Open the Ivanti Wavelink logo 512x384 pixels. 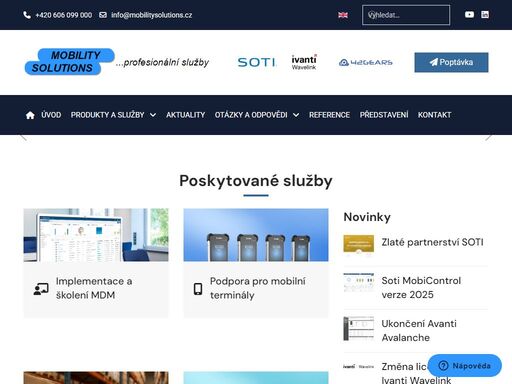click(304, 62)
